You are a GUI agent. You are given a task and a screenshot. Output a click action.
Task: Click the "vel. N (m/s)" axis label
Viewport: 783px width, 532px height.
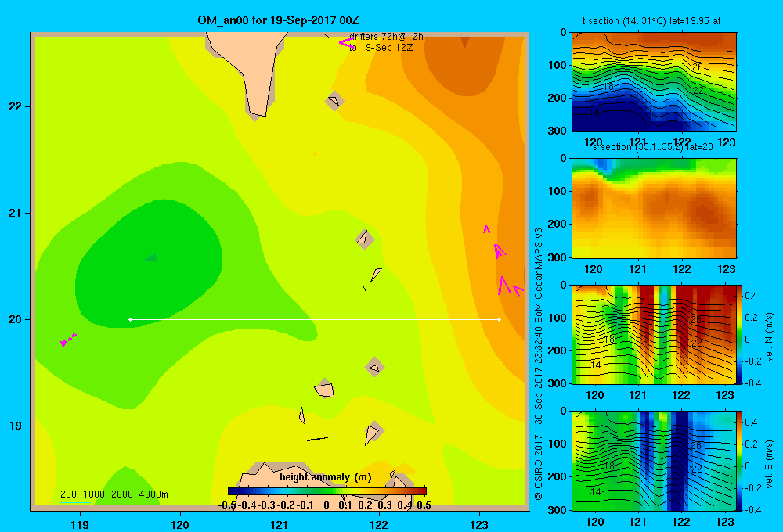pyautogui.click(x=770, y=337)
